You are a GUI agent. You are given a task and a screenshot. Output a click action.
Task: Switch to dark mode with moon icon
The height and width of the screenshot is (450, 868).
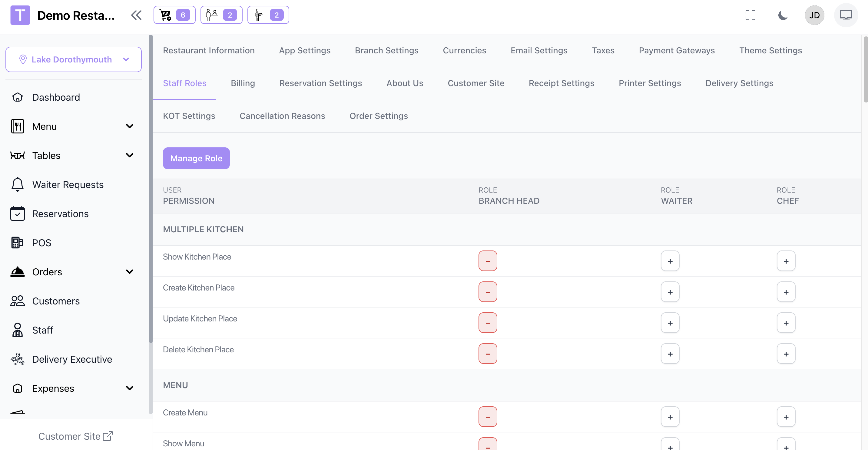click(782, 15)
